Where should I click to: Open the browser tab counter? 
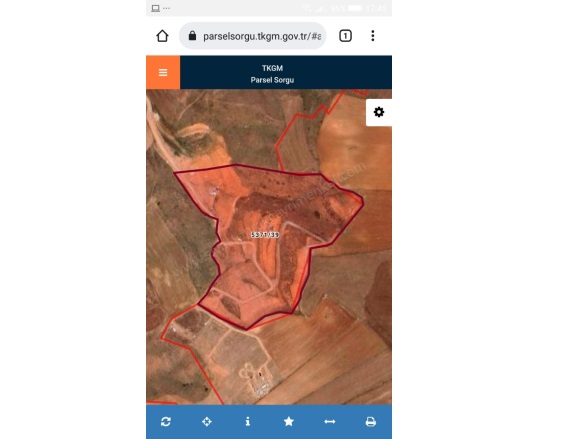point(345,36)
